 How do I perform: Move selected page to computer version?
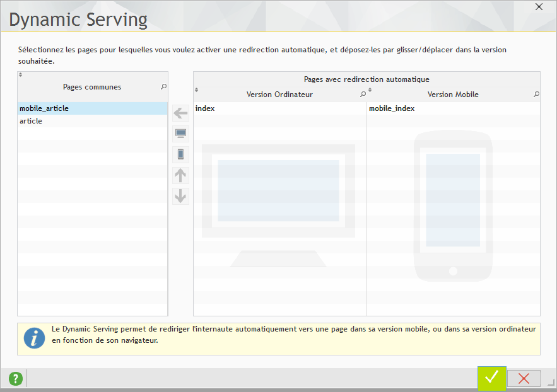coord(180,134)
